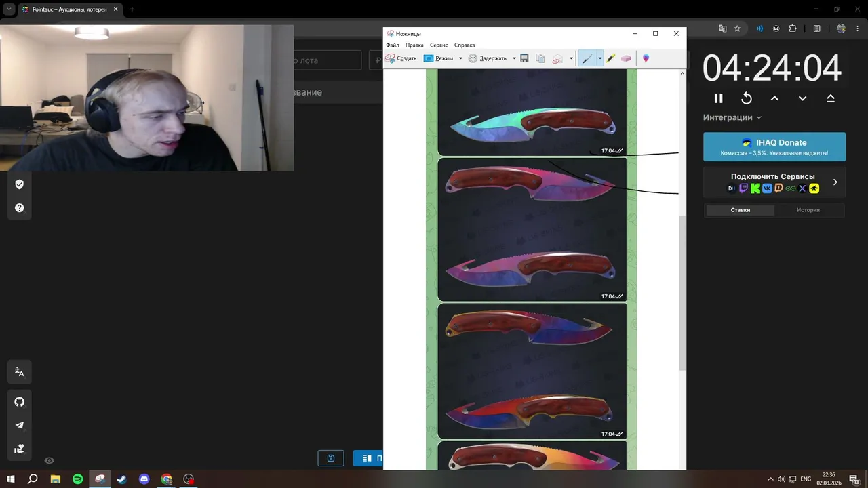868x488 pixels.
Task: Click the Режим snip mode button
Action: coord(439,58)
